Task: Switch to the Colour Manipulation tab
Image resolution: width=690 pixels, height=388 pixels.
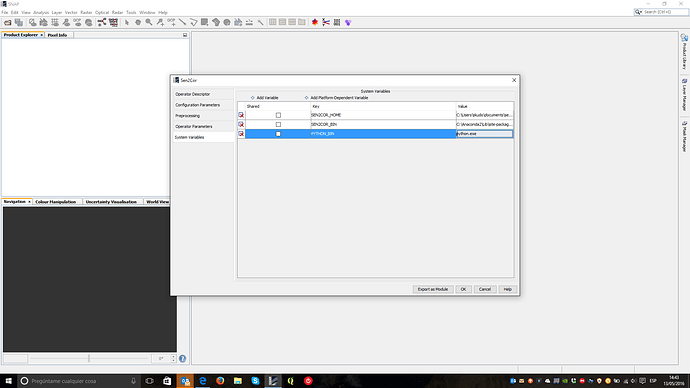Action: 55,201
